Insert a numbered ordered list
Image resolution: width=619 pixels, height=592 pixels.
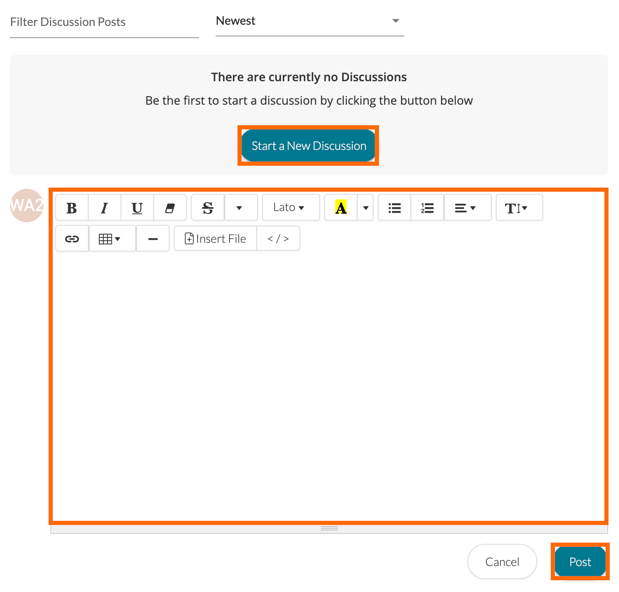point(427,208)
